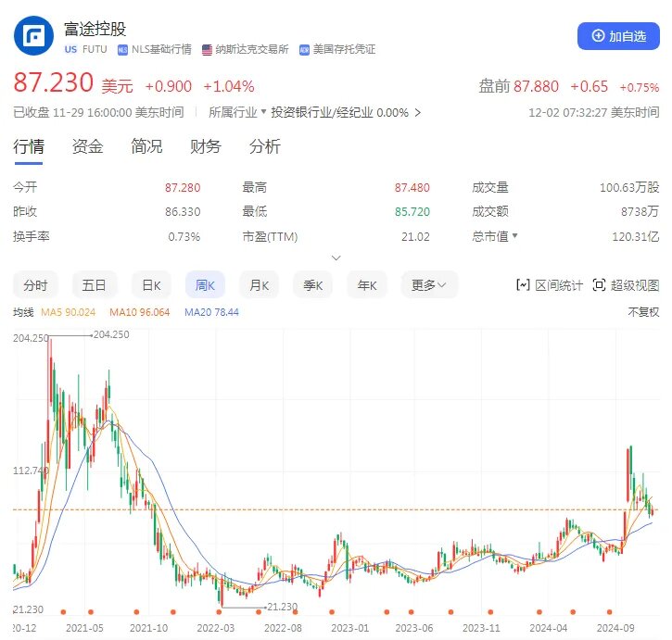The height and width of the screenshot is (640, 672).
Task: Open the 投资银行业/经纪业 industry link
Action: 346,113
